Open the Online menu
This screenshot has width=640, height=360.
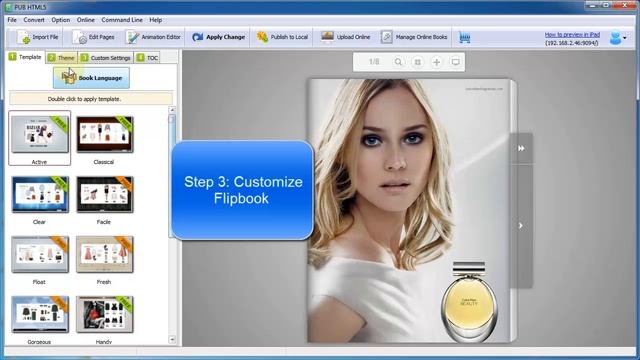click(85, 20)
